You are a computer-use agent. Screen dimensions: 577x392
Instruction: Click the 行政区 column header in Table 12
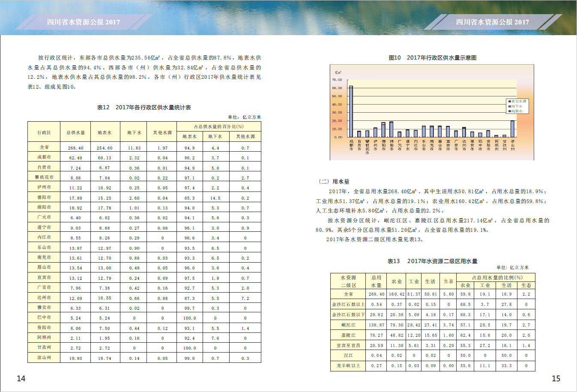44,133
